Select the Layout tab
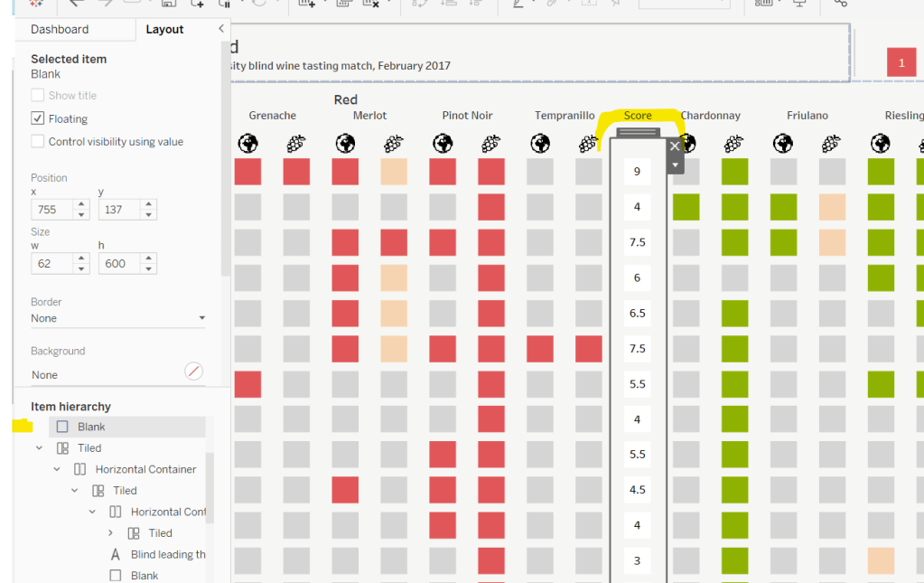The height and width of the screenshot is (583, 924). tap(164, 29)
